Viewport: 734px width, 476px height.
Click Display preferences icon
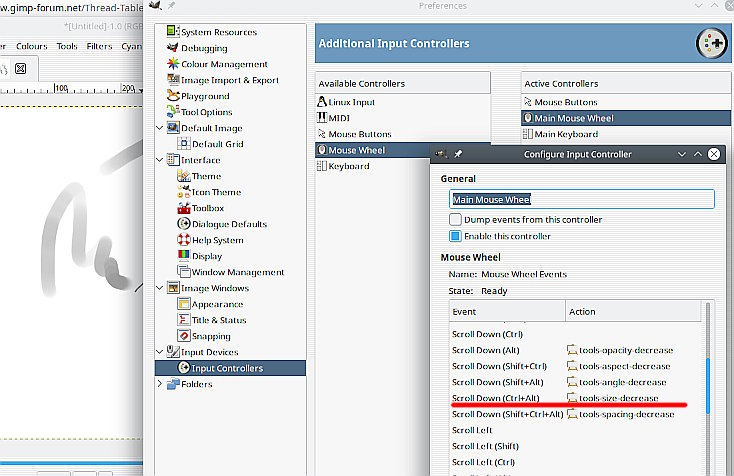[184, 256]
